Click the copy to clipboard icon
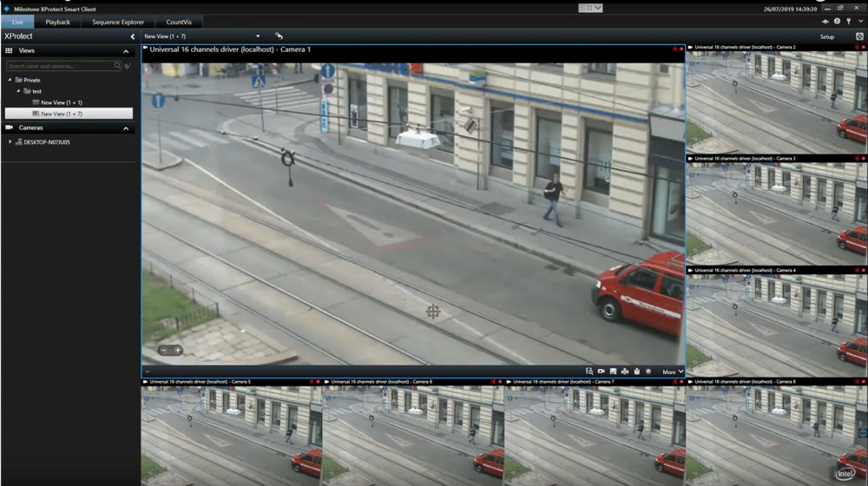The width and height of the screenshot is (868, 486). [636, 371]
